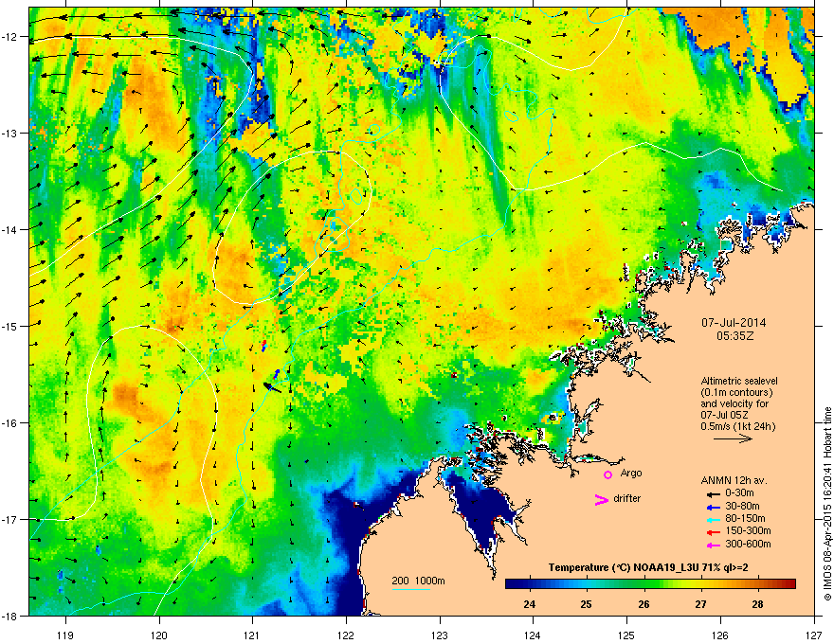The width and height of the screenshot is (834, 644).
Task: Click longitude axis label 119
Action: [65, 635]
